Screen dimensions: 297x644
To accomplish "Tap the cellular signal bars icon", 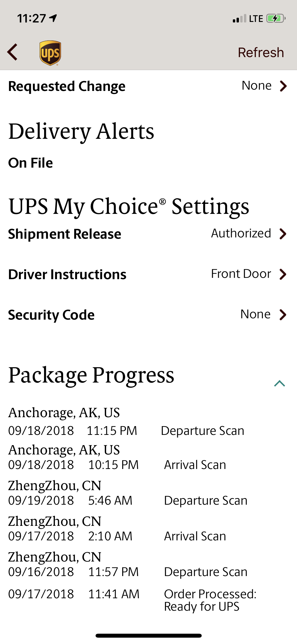I will coord(239,19).
